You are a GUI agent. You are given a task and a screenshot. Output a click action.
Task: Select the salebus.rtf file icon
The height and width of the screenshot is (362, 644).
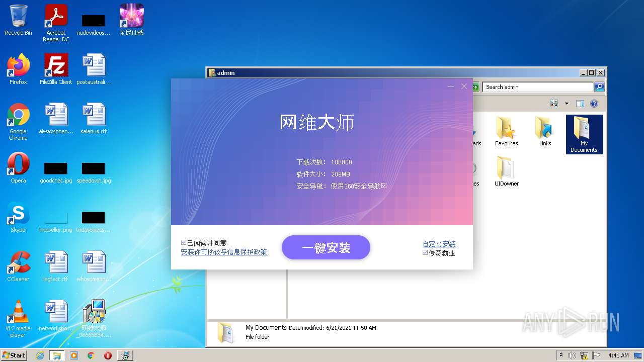pyautogui.click(x=94, y=119)
